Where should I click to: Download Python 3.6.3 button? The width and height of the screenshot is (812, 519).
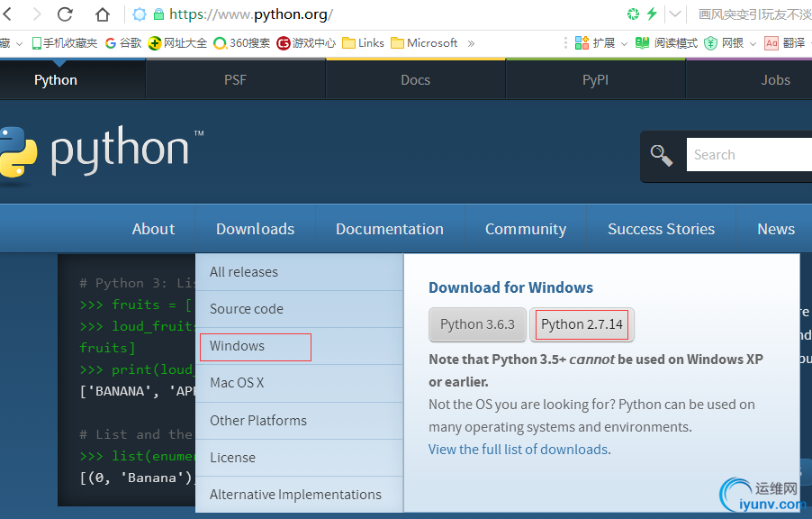click(477, 324)
